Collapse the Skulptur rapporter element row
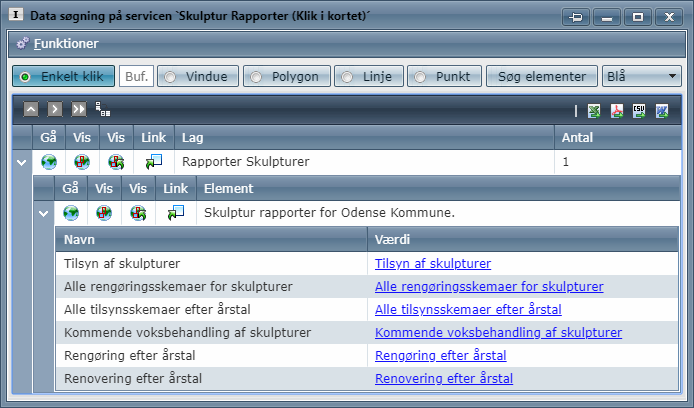The width and height of the screenshot is (694, 408). pos(44,213)
